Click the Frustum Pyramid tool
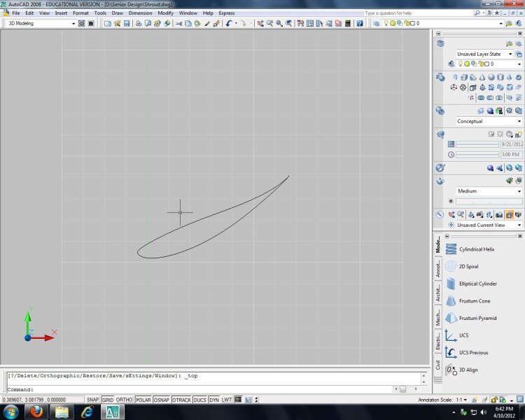 (477, 318)
